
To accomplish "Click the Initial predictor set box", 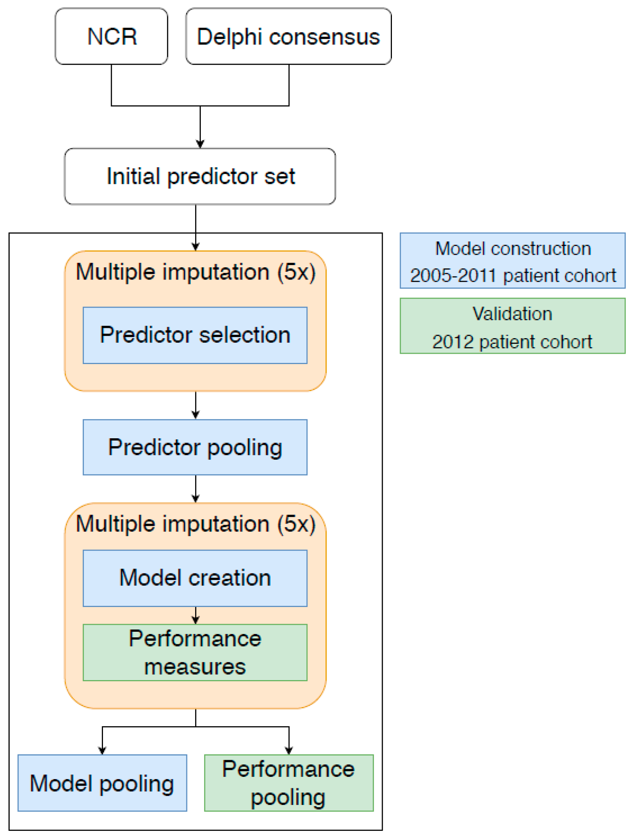I will coord(200,176).
